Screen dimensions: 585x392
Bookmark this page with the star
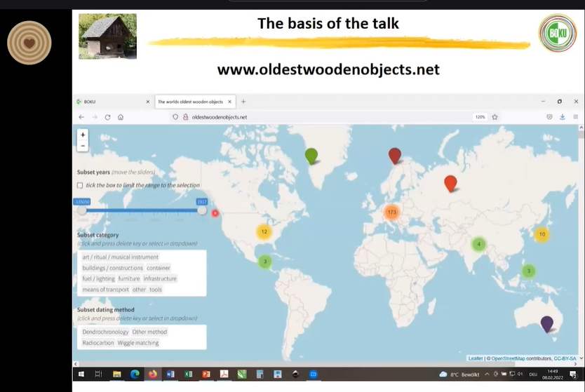(495, 117)
